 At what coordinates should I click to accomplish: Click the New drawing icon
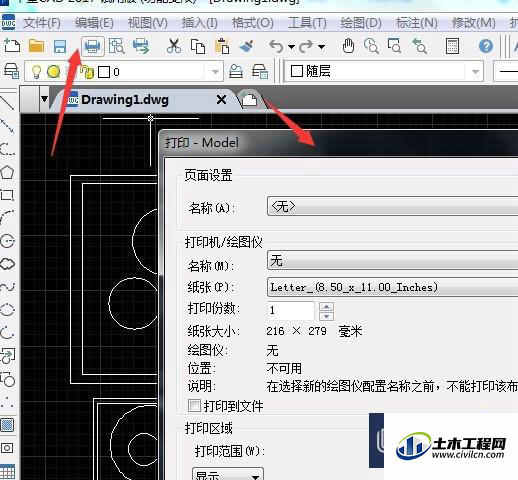pos(12,46)
